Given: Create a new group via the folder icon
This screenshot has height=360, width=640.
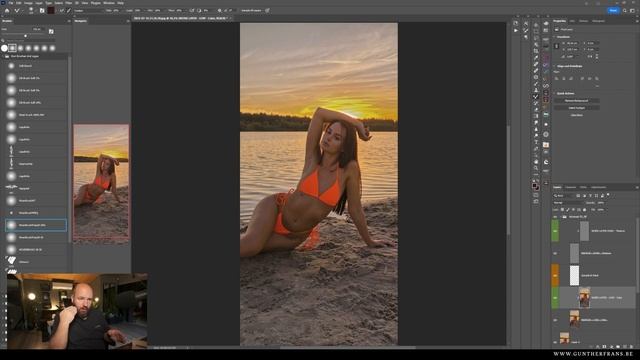Looking at the screenshot, I should (618, 347).
